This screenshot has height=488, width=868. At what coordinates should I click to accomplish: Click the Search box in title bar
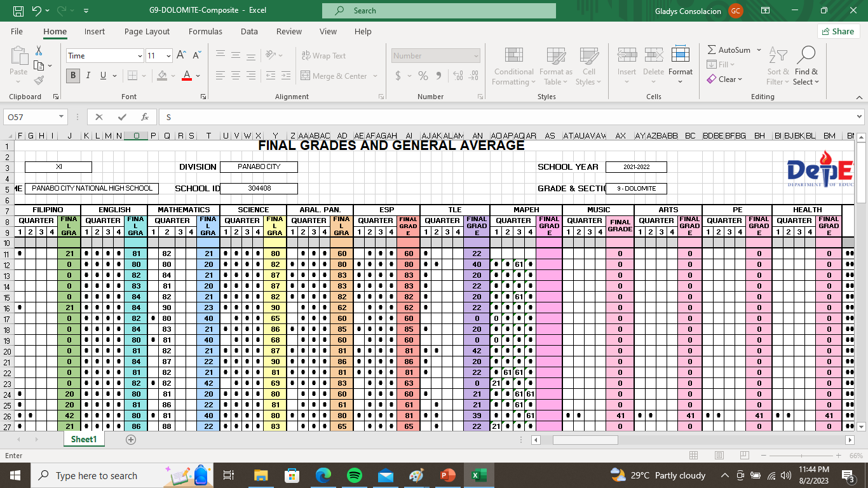(x=439, y=11)
